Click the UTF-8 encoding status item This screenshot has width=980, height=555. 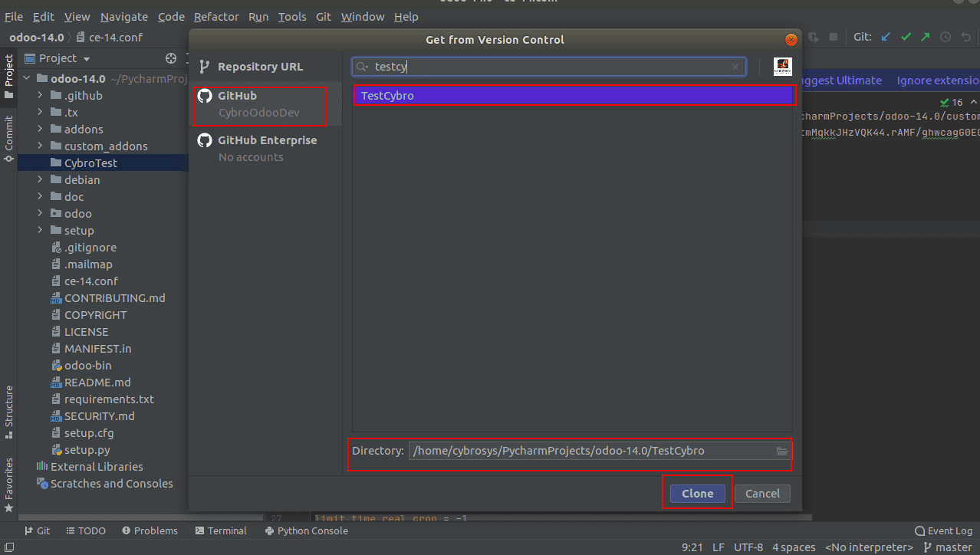748,547
